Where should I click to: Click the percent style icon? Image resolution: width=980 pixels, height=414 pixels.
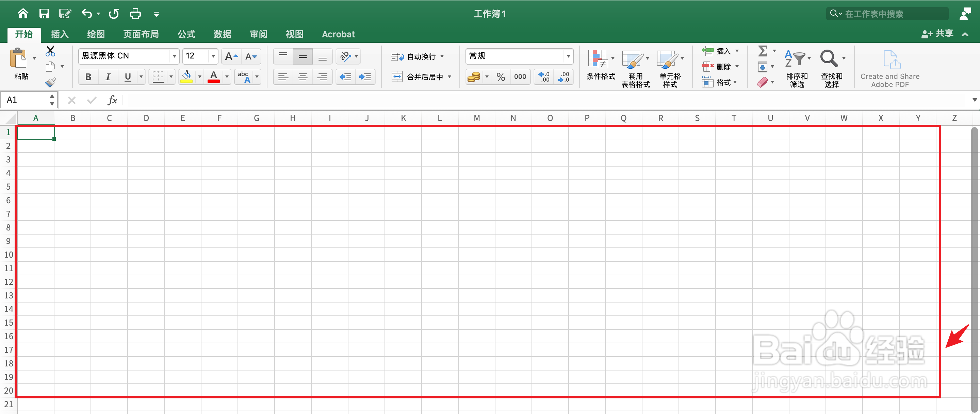click(x=501, y=77)
